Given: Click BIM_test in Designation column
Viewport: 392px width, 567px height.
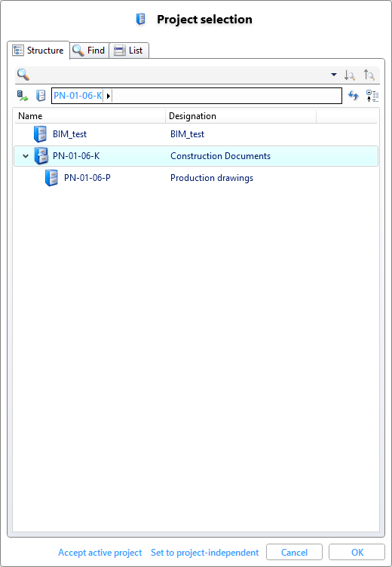Looking at the screenshot, I should [x=187, y=134].
